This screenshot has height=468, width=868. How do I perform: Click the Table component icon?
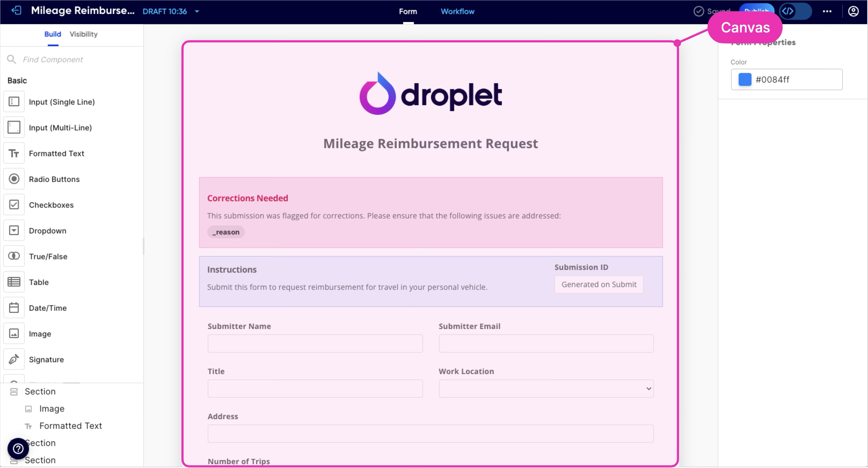point(14,282)
